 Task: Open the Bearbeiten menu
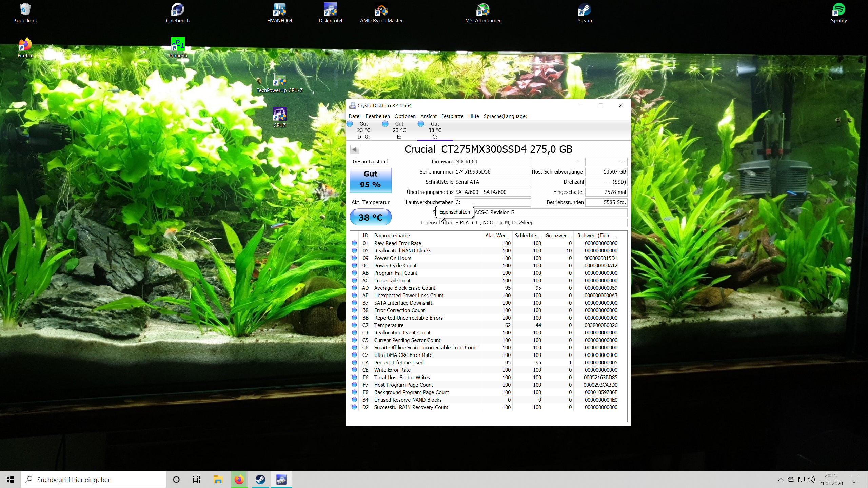pos(377,116)
